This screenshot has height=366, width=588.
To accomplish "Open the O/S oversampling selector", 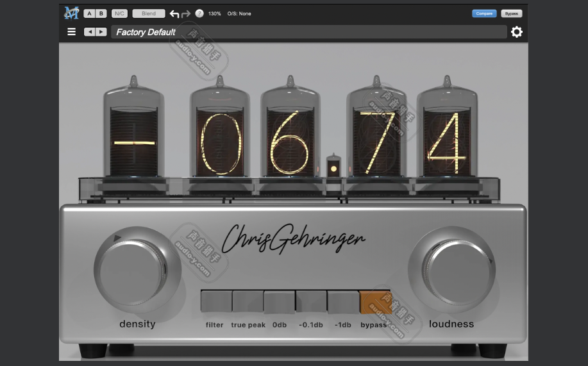I will coord(239,13).
